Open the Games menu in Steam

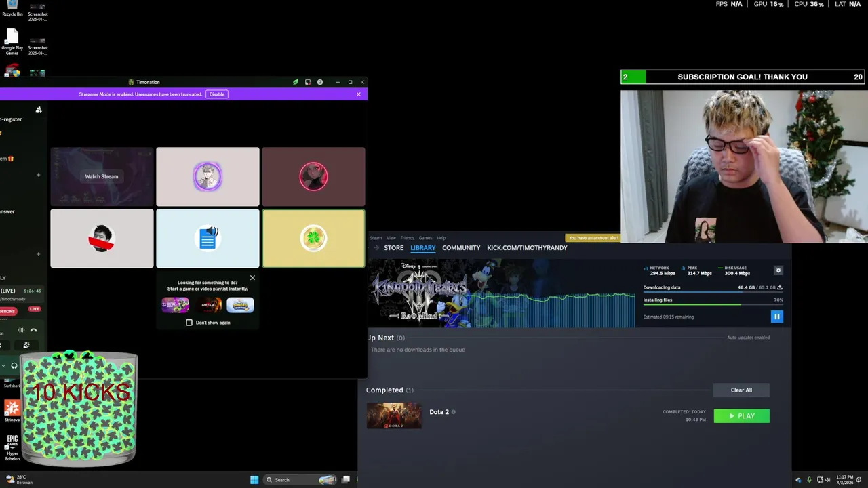click(x=425, y=238)
